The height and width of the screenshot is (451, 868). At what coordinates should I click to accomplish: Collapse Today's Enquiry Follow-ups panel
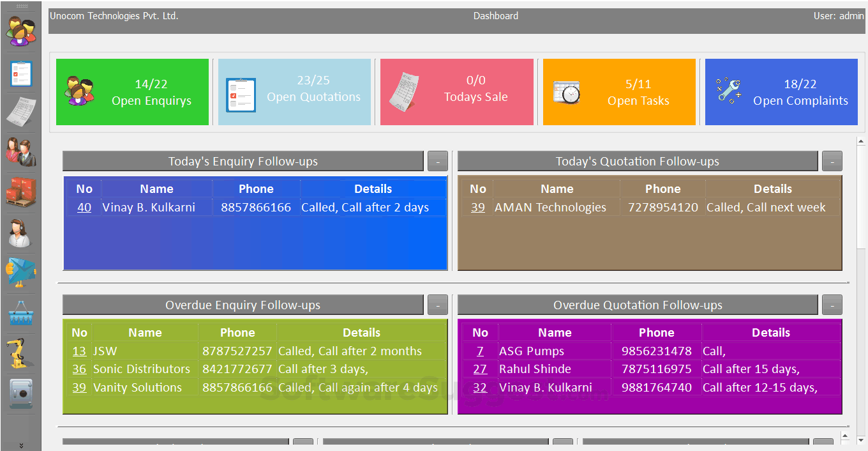tap(437, 161)
